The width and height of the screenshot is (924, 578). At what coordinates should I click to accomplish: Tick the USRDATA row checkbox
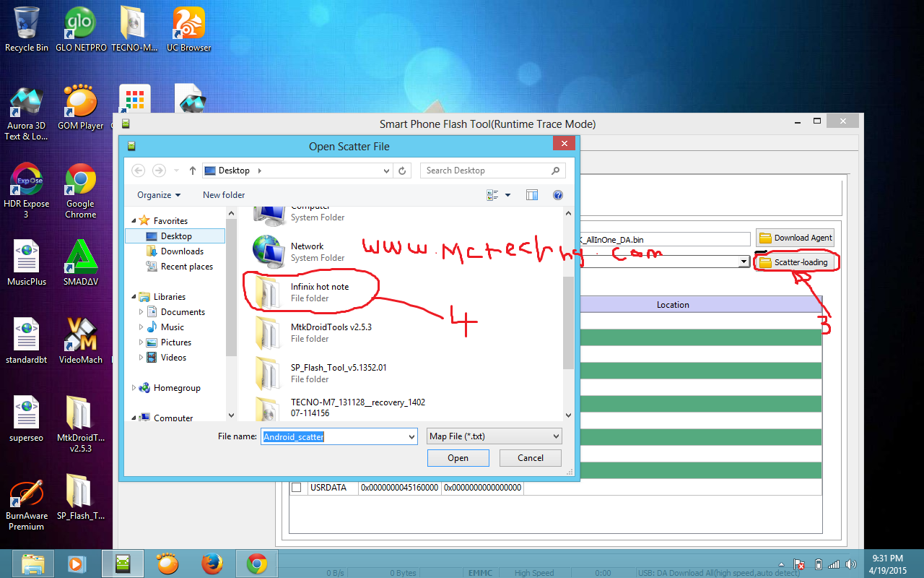(296, 488)
